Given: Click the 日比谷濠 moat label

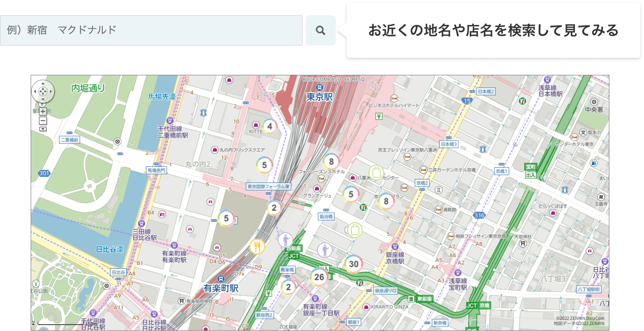Looking at the screenshot, I should (110, 250).
